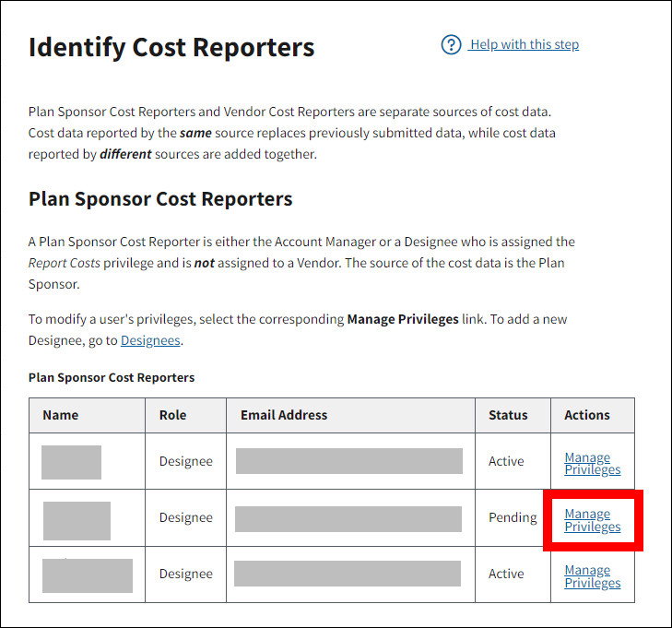Screen dimensions: 672x628
Task: Open the 'Help with this step' link
Action: click(x=524, y=44)
